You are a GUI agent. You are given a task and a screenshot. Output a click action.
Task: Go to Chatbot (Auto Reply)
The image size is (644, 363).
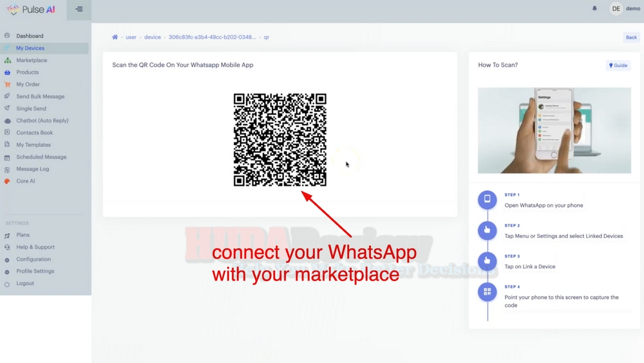tap(42, 121)
